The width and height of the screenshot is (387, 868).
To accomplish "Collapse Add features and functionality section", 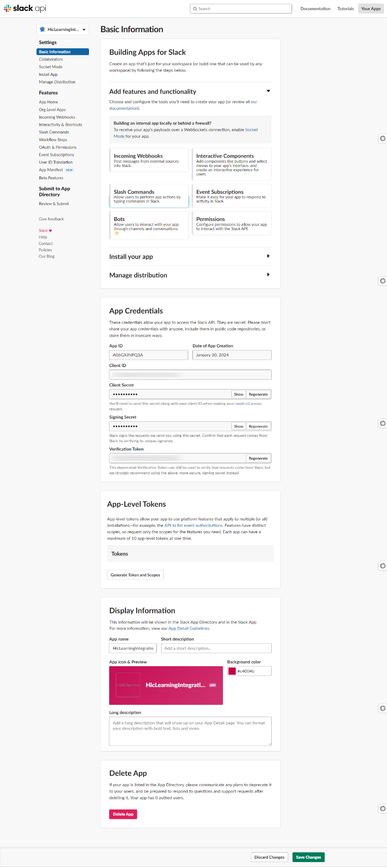I will (x=268, y=91).
